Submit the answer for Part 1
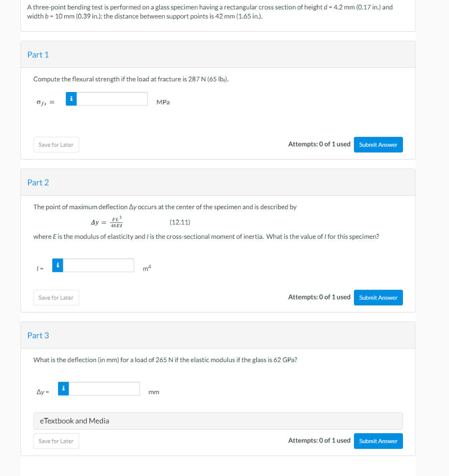The width and height of the screenshot is (449, 476). 378,145
